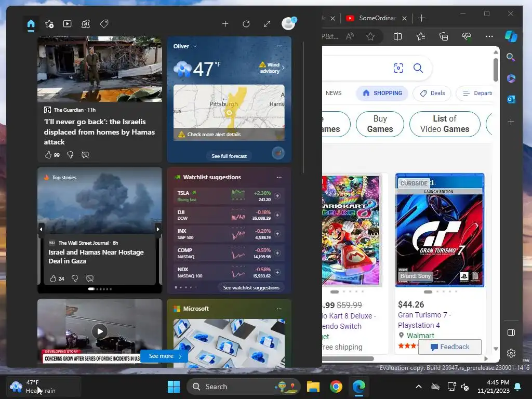532x399 pixels.
Task: Open Gran Turismo 7 Playstation 4 link
Action: pyautogui.click(x=424, y=320)
